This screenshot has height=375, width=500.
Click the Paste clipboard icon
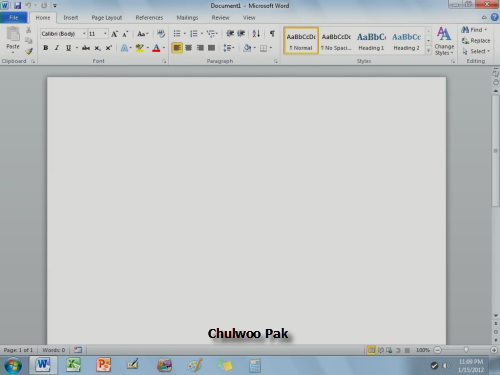click(x=13, y=34)
